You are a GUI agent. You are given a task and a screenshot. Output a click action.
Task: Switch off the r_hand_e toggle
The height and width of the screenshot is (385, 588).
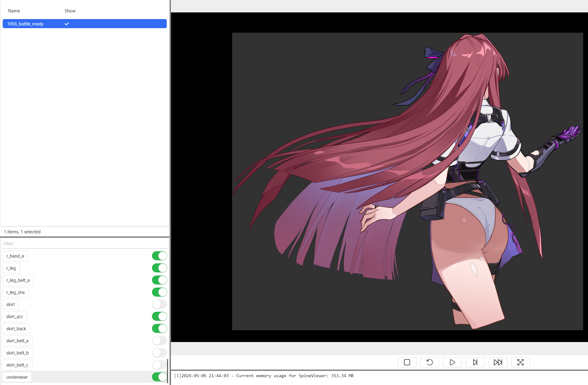[x=159, y=256]
